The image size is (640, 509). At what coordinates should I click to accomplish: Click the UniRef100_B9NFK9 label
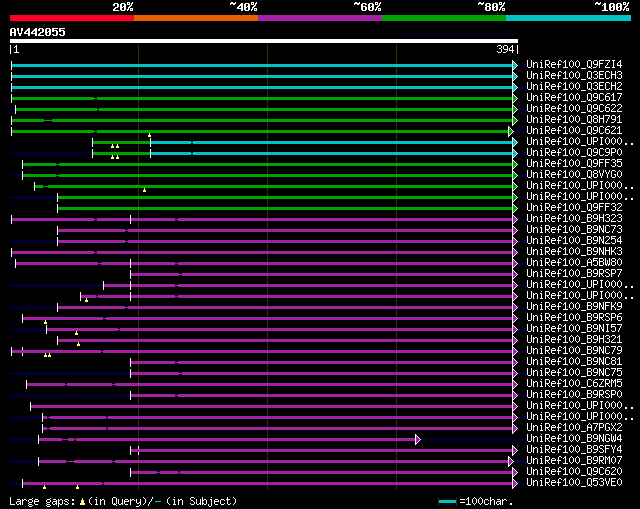(x=574, y=306)
